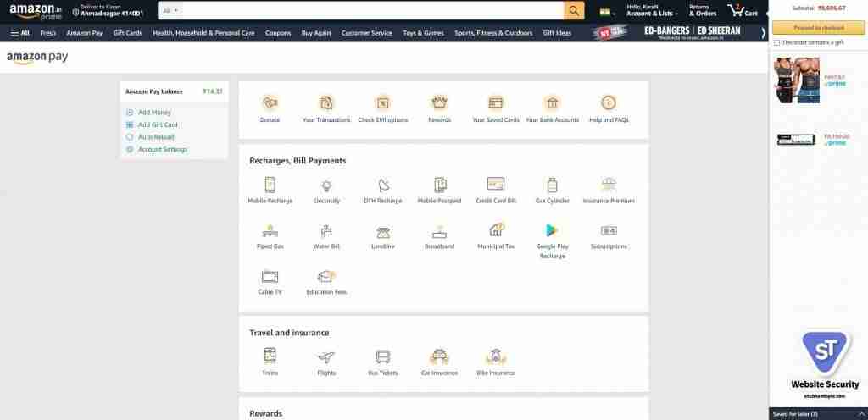View Your Saved Cards icon
This screenshot has height=420, width=868.
[x=495, y=102]
